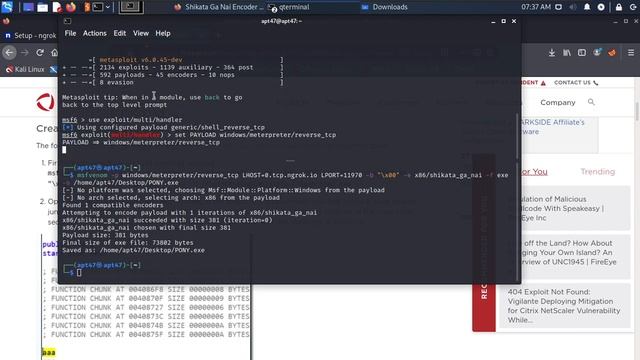Click the power manager tray icon

point(601,7)
